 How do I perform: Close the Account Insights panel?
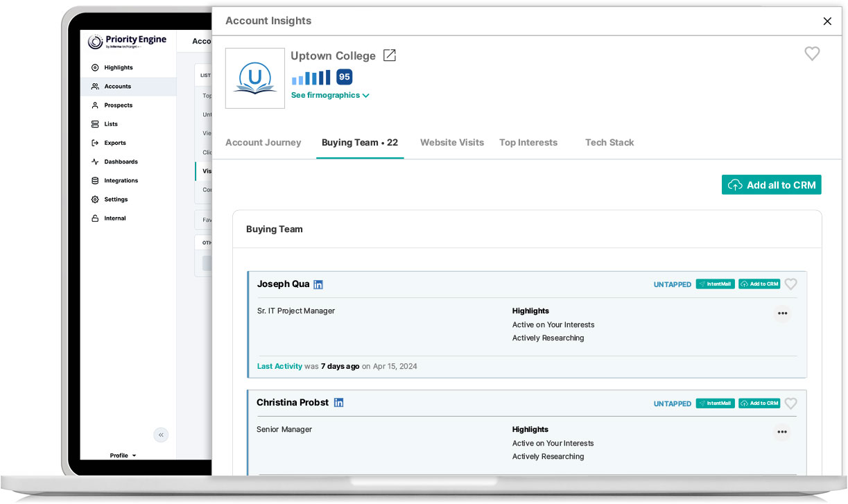[x=827, y=21]
